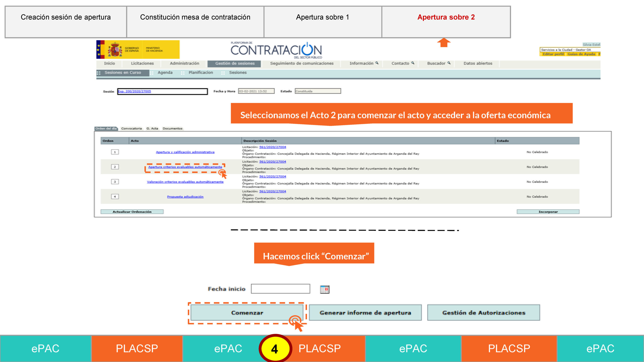Open the Propuesta adjudicación link
The width and height of the screenshot is (644, 362).
pos(185,197)
